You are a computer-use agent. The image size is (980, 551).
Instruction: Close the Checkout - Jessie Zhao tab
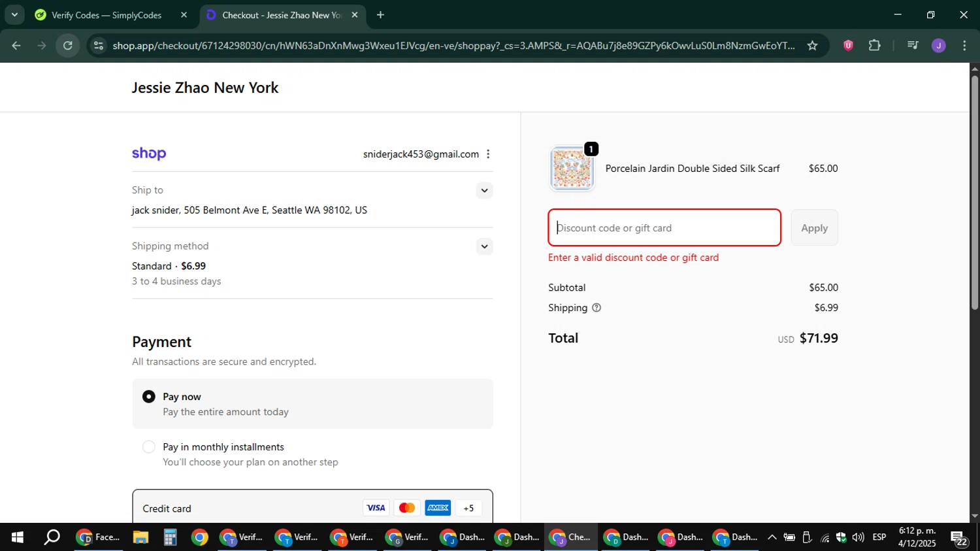click(355, 15)
